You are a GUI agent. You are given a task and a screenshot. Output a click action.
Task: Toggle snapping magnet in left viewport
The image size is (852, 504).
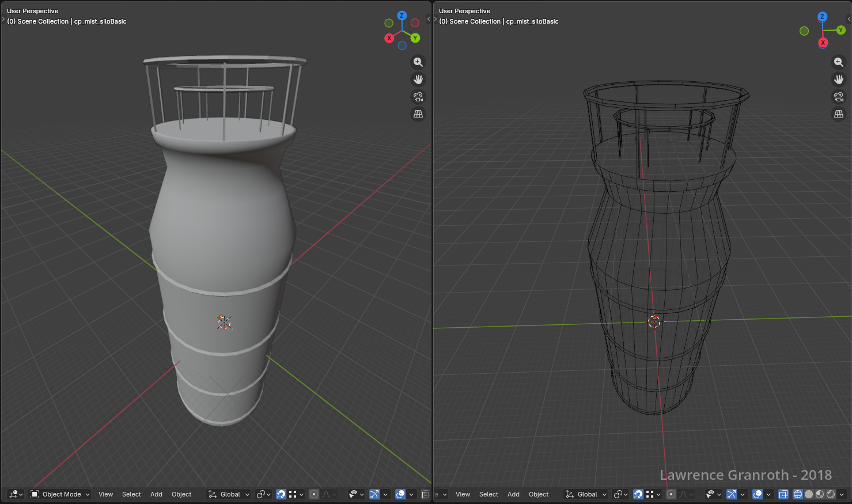(281, 494)
